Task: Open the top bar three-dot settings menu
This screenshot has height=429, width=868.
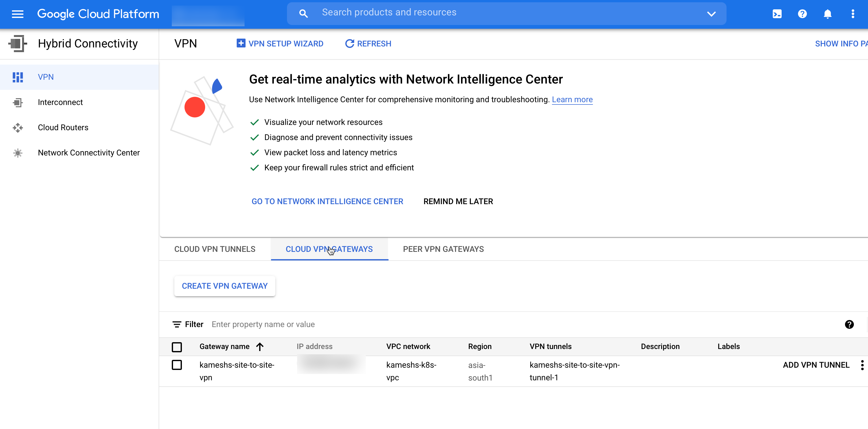Action: pyautogui.click(x=853, y=14)
